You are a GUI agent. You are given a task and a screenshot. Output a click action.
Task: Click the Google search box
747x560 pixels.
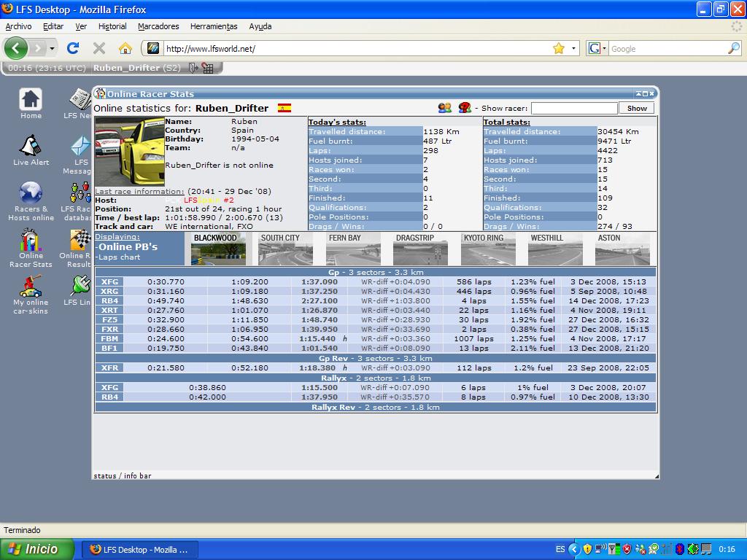(x=667, y=49)
